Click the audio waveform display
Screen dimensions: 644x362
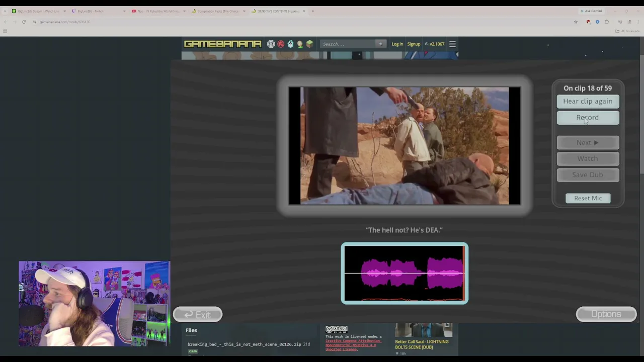[x=405, y=274]
